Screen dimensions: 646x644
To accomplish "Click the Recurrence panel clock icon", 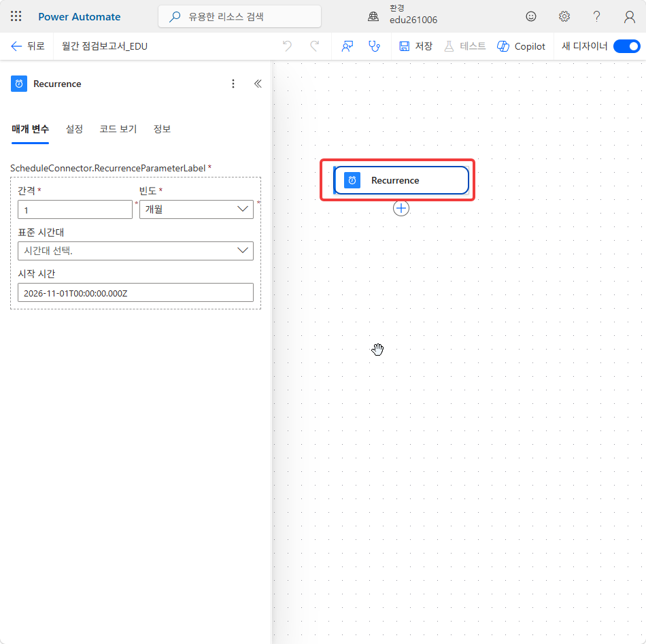I will point(19,84).
